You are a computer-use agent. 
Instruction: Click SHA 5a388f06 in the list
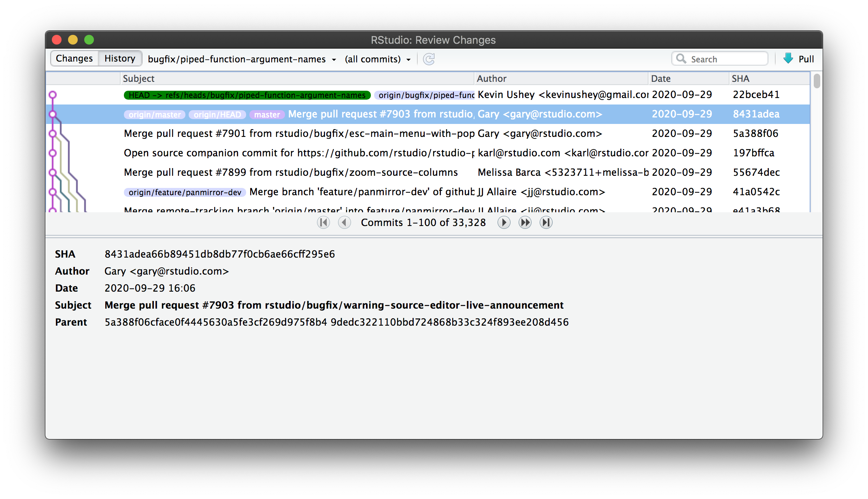755,134
